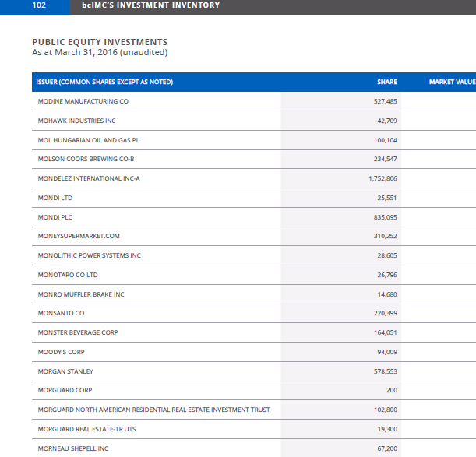Select MONEYSUPERMARKET.COM issuer name
Viewport: 476px width, 457px height.
tap(79, 236)
